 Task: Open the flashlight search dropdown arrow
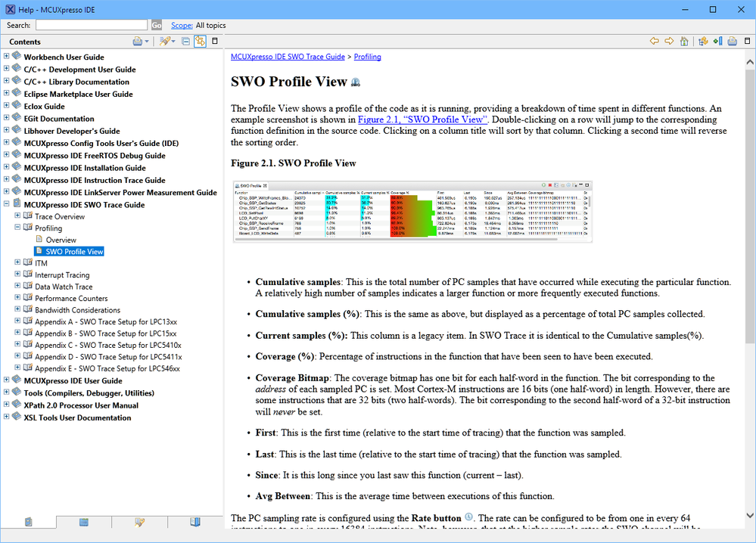tap(173, 42)
